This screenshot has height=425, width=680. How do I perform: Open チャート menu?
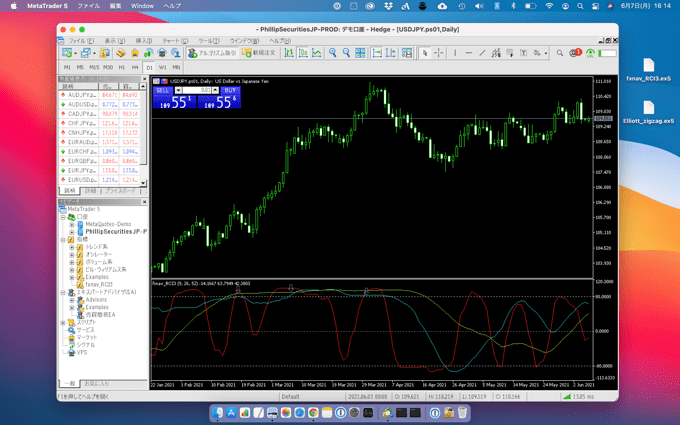(175, 40)
